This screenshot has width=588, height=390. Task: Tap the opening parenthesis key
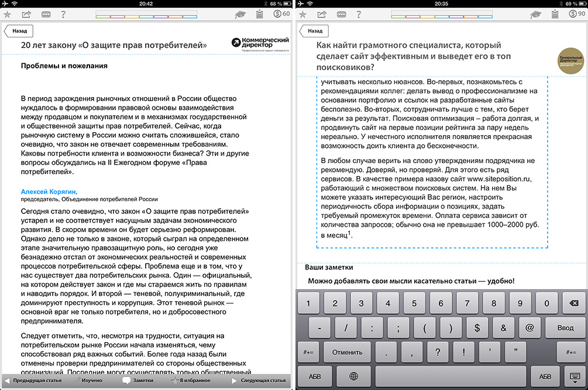pos(425,328)
